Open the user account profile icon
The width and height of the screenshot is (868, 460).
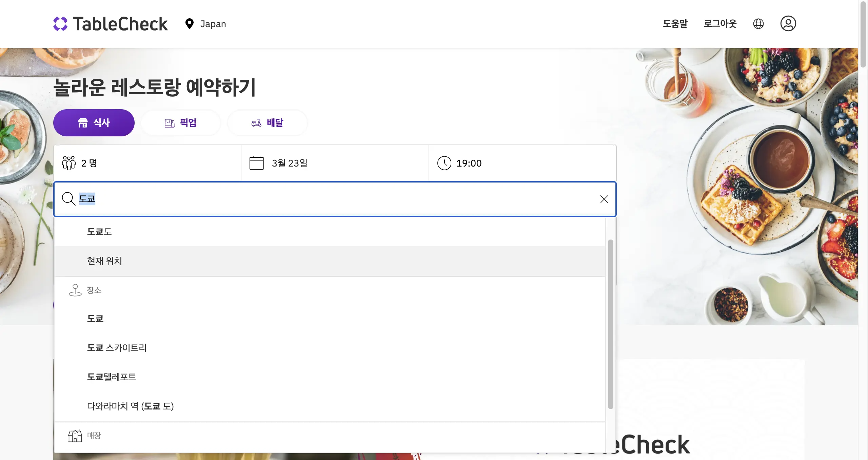pyautogui.click(x=788, y=23)
